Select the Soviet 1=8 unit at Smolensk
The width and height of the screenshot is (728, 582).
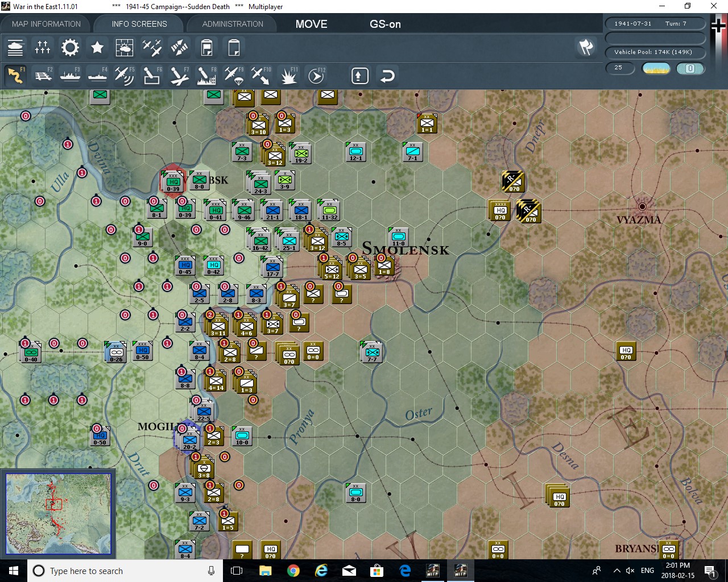pyautogui.click(x=384, y=265)
